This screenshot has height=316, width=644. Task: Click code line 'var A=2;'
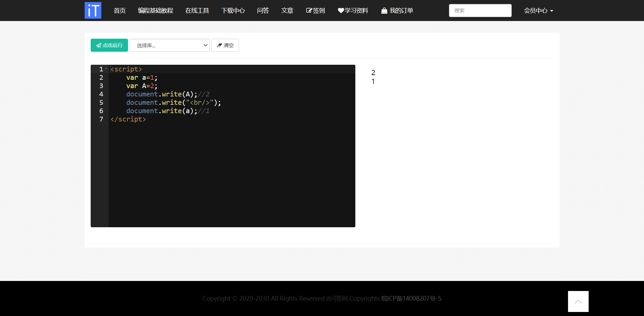click(142, 86)
